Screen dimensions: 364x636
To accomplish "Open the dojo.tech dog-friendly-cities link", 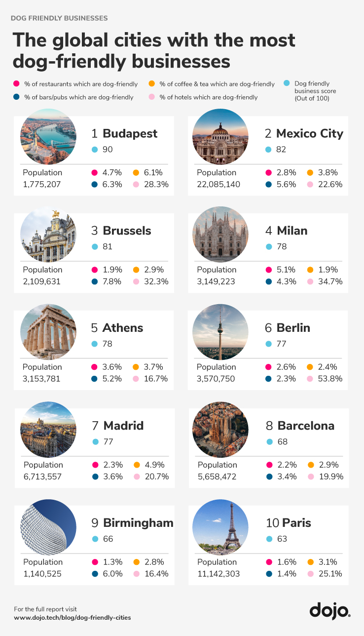I will pyautogui.click(x=72, y=617).
